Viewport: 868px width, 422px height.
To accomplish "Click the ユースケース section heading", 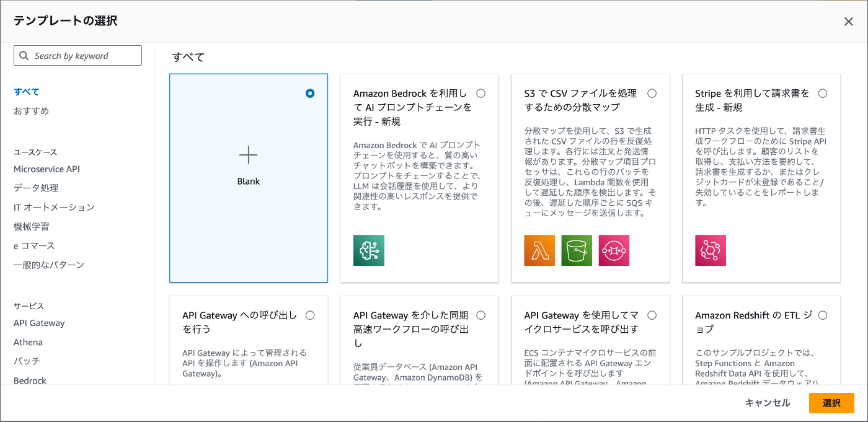I will [35, 152].
